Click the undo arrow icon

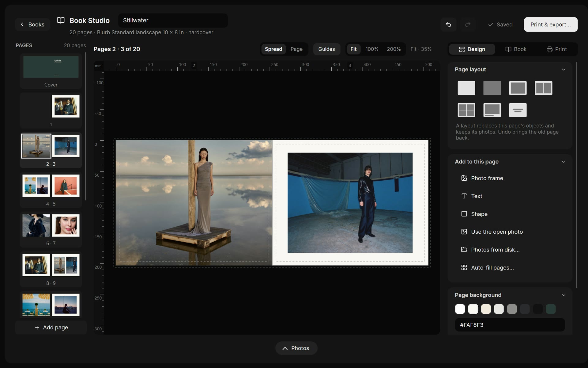[x=448, y=25]
